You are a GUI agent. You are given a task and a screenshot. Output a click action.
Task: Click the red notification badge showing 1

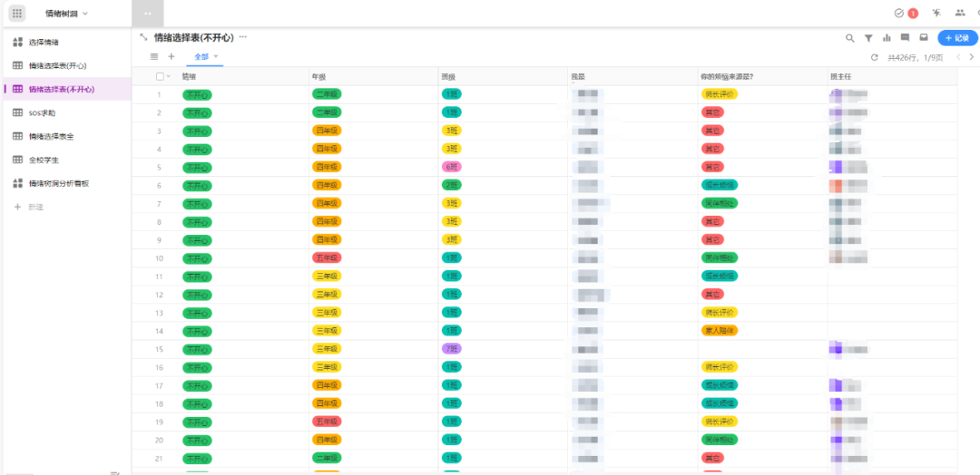click(913, 13)
